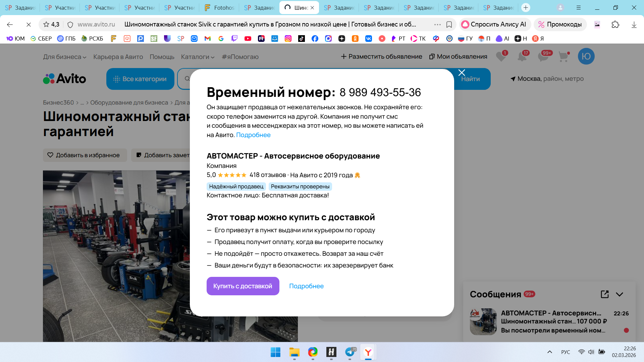Switch to the Fotohos browser tab
Screen dimensions: 644x362
(219, 7)
